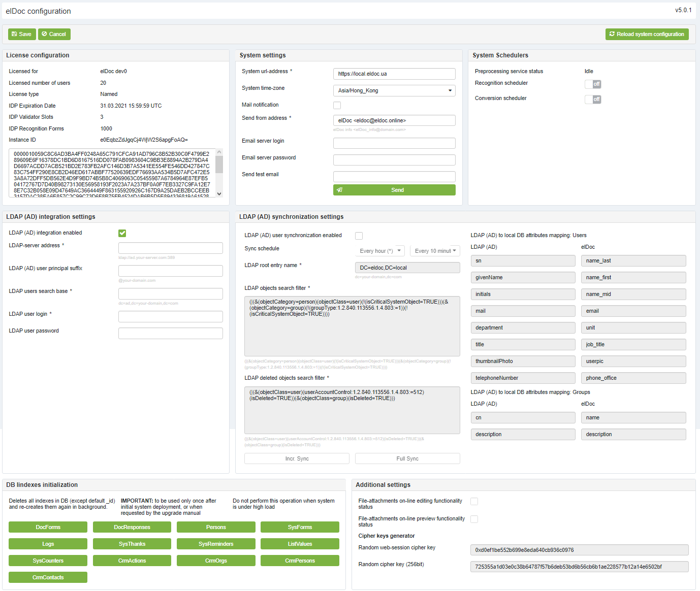Click the job_title elDoc mapping field

pos(633,344)
